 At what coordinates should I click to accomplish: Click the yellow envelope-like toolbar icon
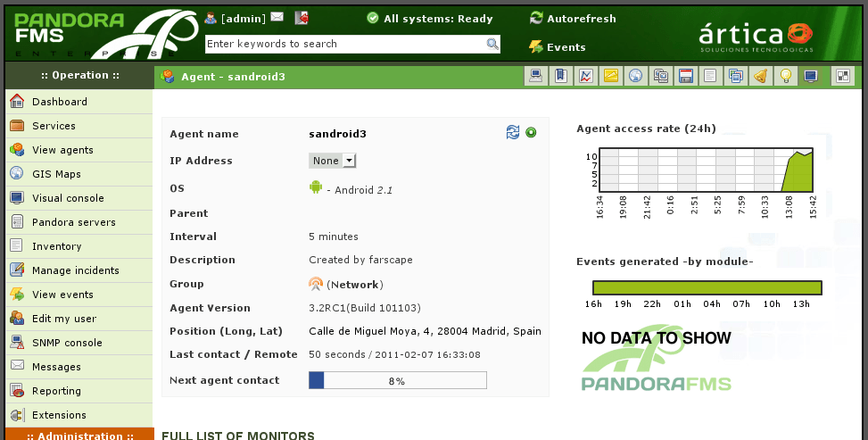(x=610, y=76)
